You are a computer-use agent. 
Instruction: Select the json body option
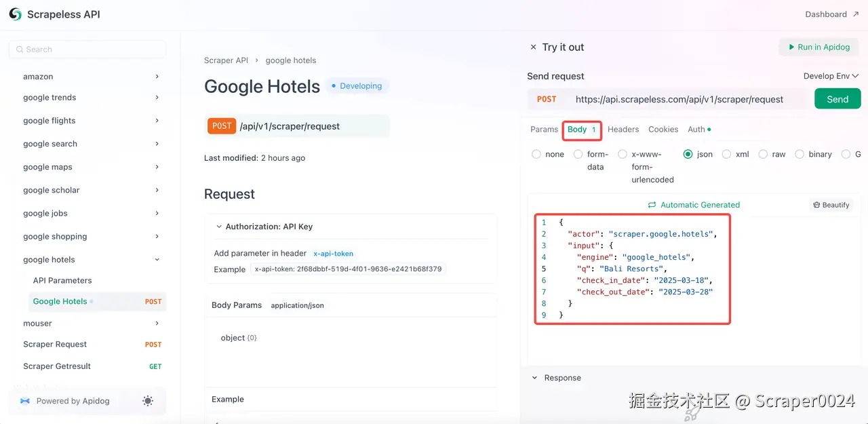(688, 154)
